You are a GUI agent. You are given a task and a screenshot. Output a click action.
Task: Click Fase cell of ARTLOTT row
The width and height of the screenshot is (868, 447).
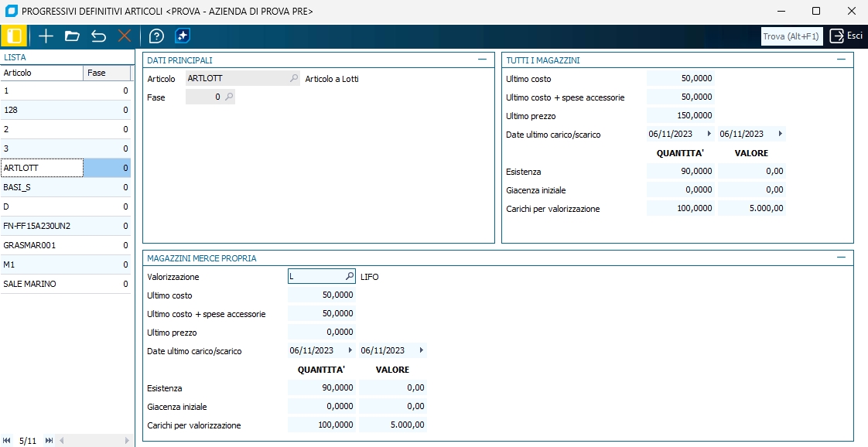click(x=107, y=168)
